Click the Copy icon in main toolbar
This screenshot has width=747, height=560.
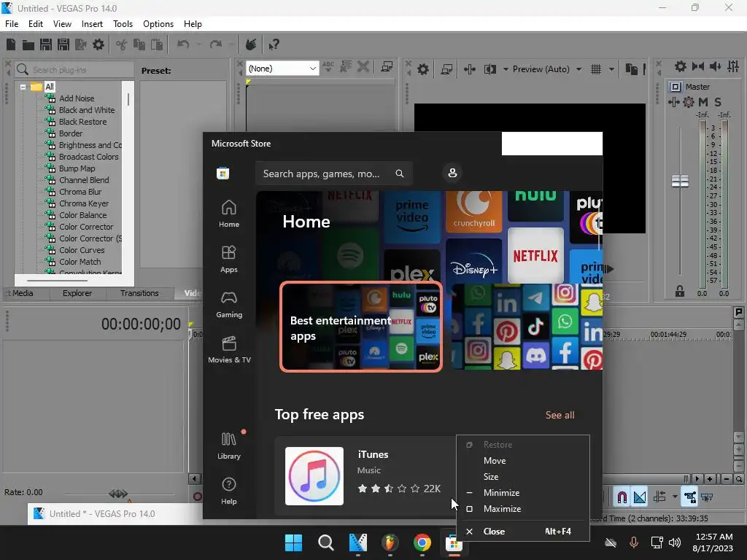pos(139,44)
